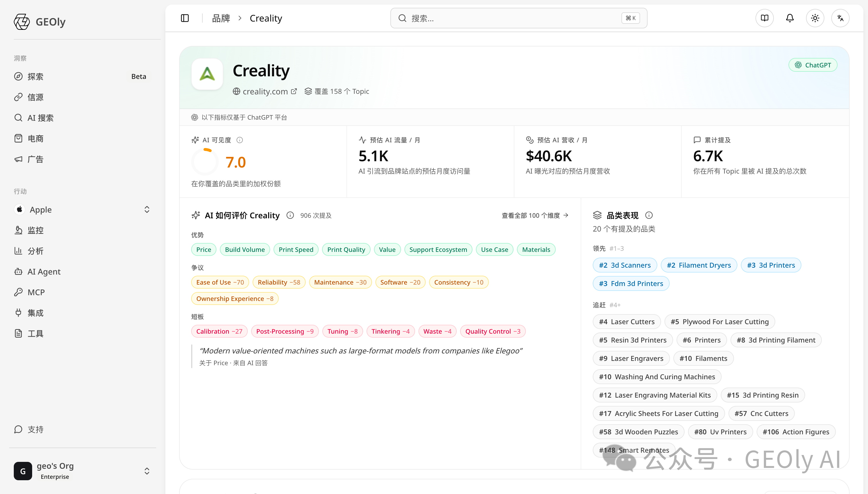Select the Build Volume tag
The width and height of the screenshot is (868, 494).
(245, 250)
